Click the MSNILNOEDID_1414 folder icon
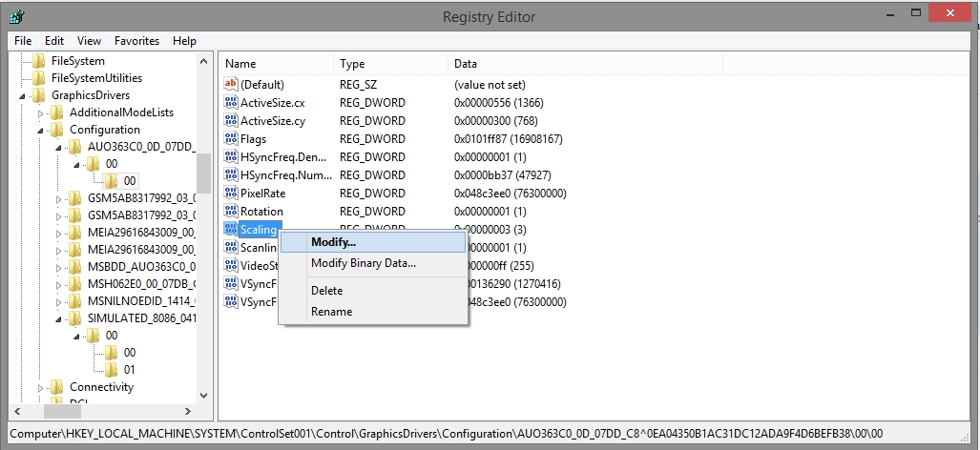The width and height of the screenshot is (980, 450). point(75,301)
